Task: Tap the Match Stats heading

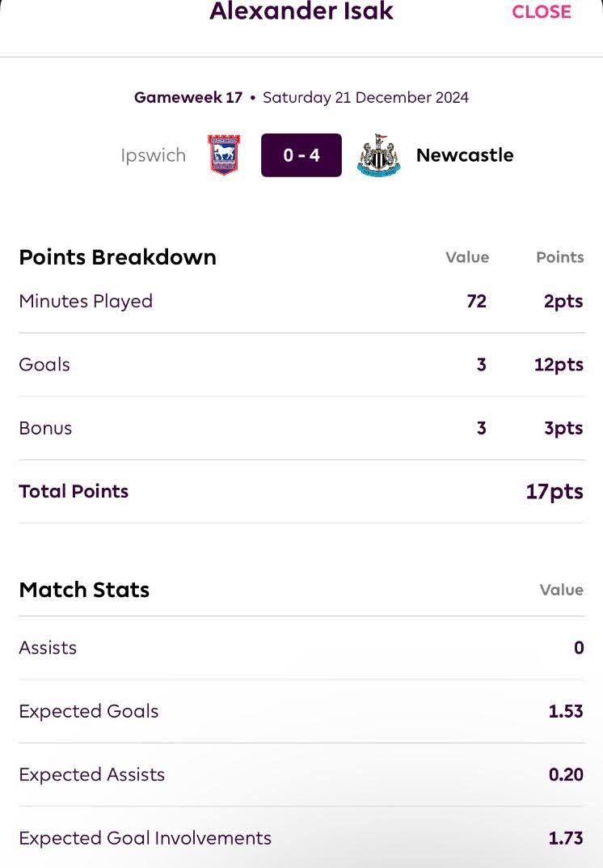Action: click(84, 590)
